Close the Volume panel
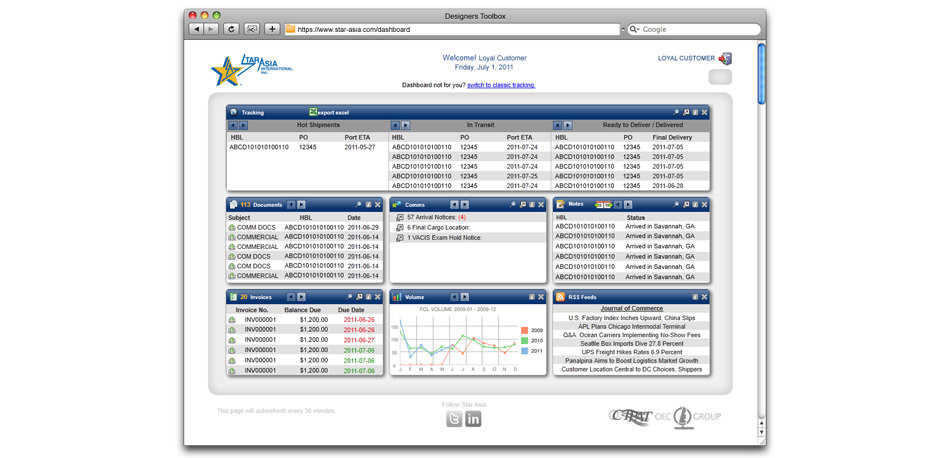Image resolution: width=950 pixels, height=458 pixels. pyautogui.click(x=540, y=297)
